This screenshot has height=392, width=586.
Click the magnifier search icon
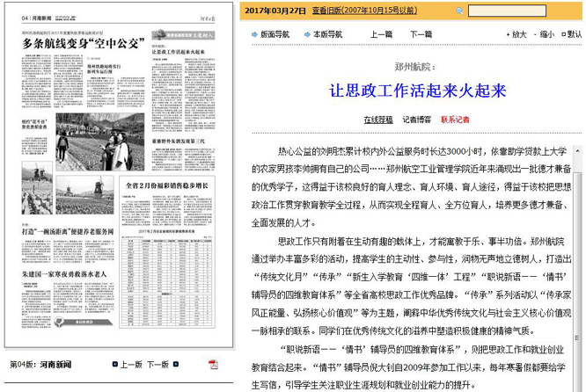(x=459, y=11)
